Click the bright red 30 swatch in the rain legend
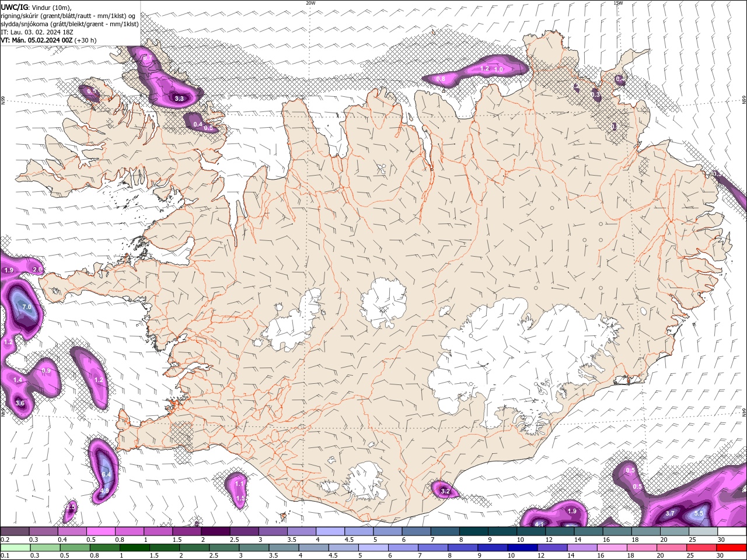This screenshot has width=747, height=560. tap(732, 548)
